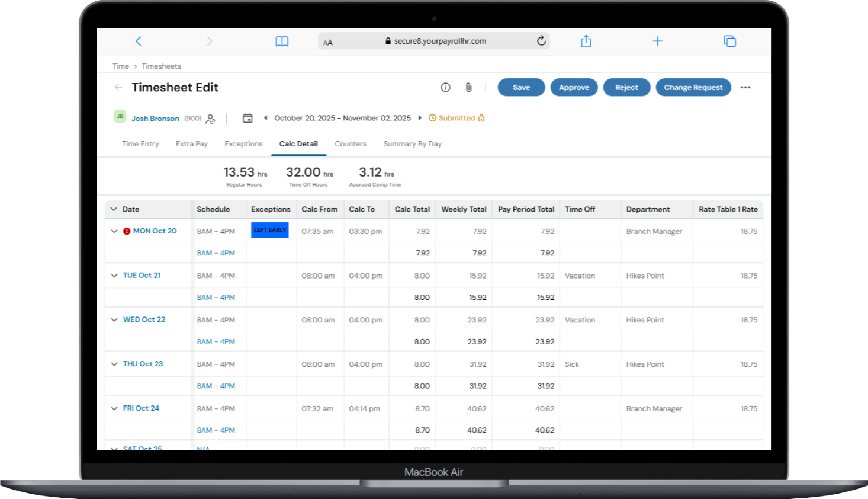Image resolution: width=868 pixels, height=499 pixels.
Task: Open Safari's share sheet icon
Action: [586, 41]
